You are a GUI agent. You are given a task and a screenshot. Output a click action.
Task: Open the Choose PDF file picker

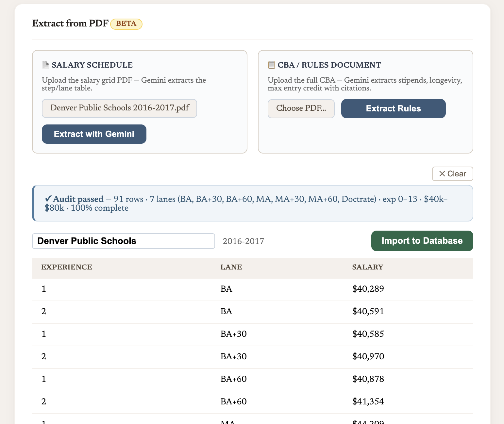(301, 108)
